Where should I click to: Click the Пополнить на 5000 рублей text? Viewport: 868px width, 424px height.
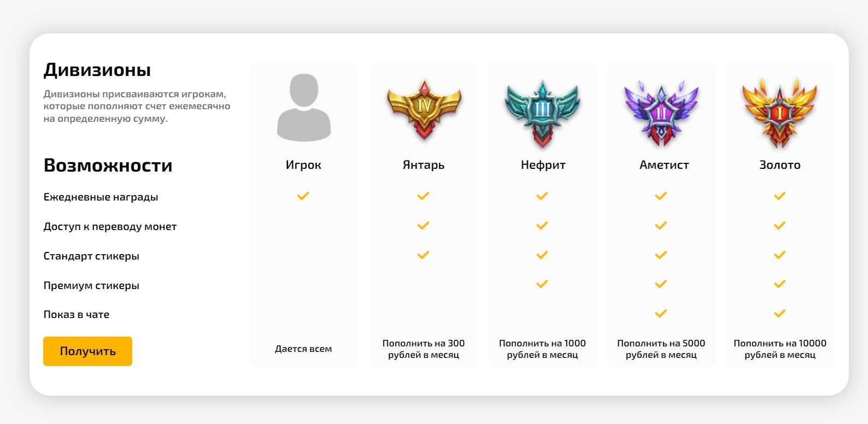click(x=661, y=349)
